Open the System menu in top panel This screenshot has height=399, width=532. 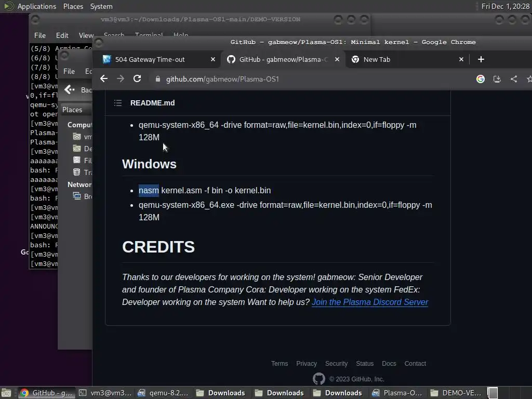click(101, 6)
